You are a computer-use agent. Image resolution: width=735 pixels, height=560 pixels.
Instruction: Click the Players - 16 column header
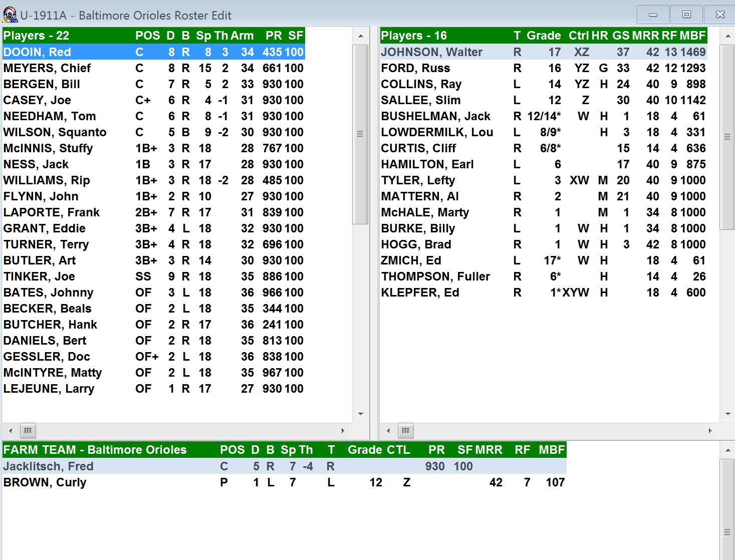click(414, 36)
